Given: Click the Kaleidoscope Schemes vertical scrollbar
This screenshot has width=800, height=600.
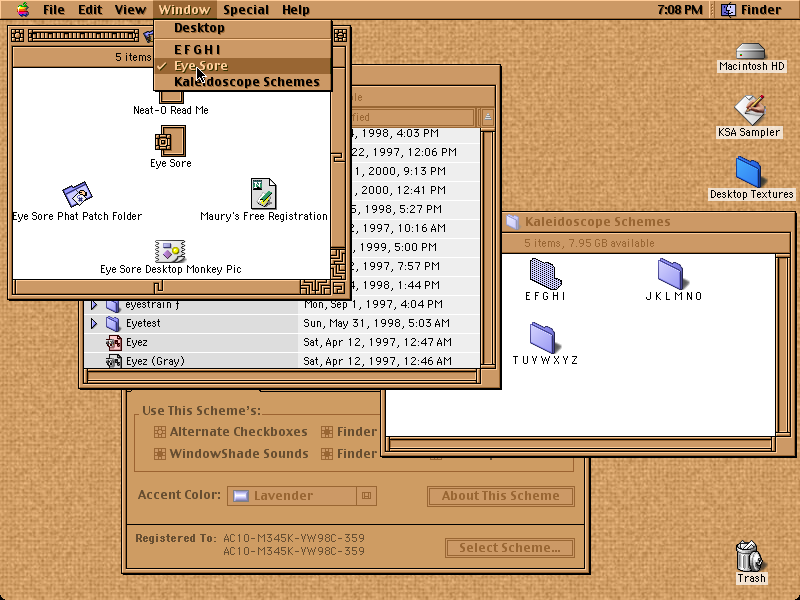Looking at the screenshot, I should click(x=782, y=345).
